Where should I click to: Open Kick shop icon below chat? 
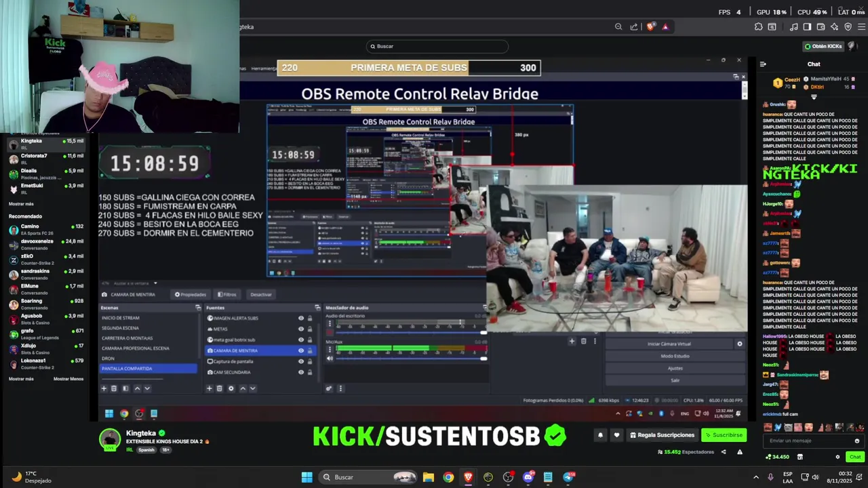click(x=800, y=457)
